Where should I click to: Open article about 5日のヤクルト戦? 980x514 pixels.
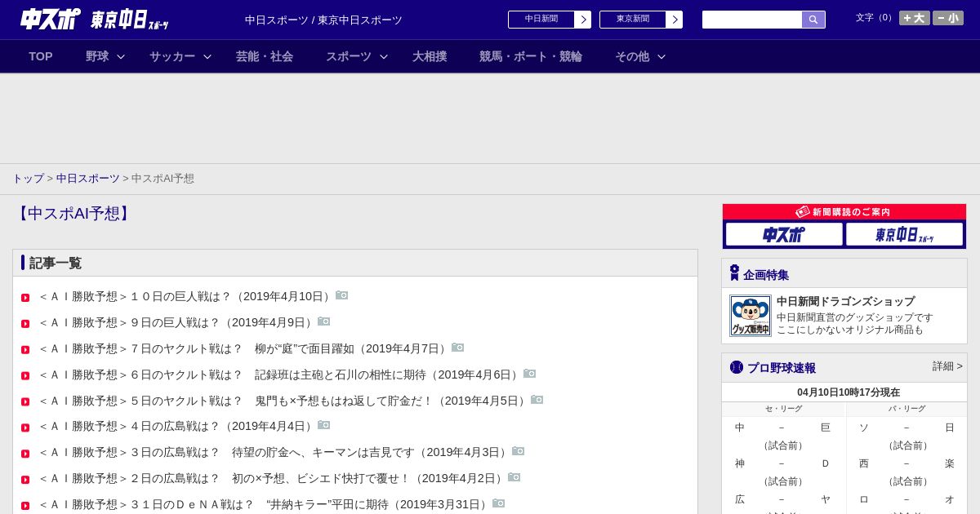point(283,401)
